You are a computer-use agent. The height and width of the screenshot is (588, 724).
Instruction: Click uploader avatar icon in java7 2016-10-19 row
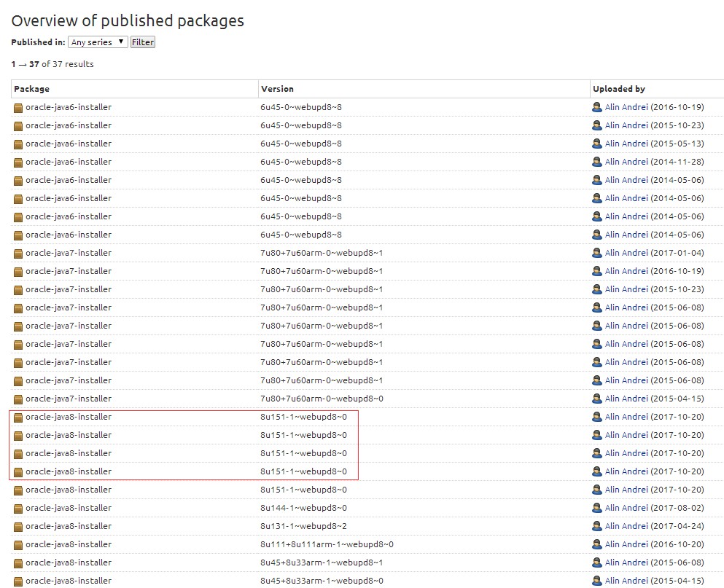point(597,271)
